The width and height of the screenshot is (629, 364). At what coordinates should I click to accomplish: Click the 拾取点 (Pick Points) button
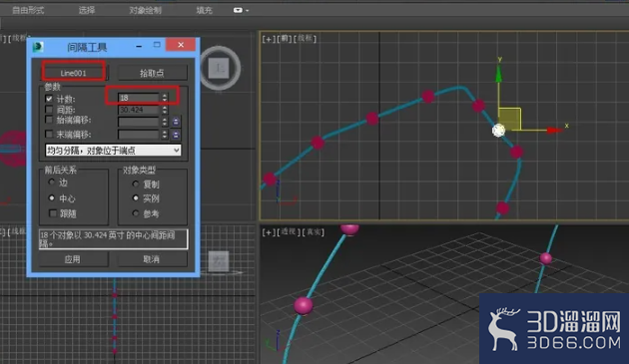pos(152,73)
